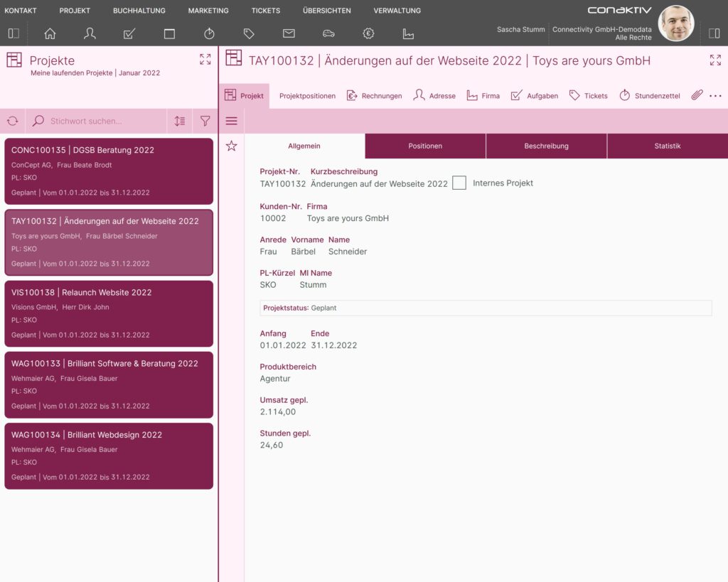728x582 pixels.
Task: Open the filter funnel for projects
Action: click(205, 121)
